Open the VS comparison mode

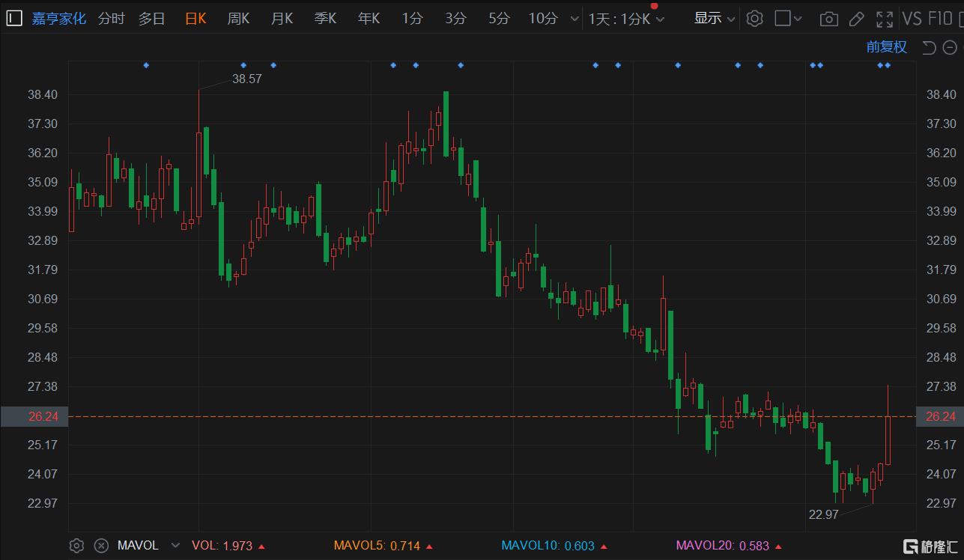click(912, 19)
